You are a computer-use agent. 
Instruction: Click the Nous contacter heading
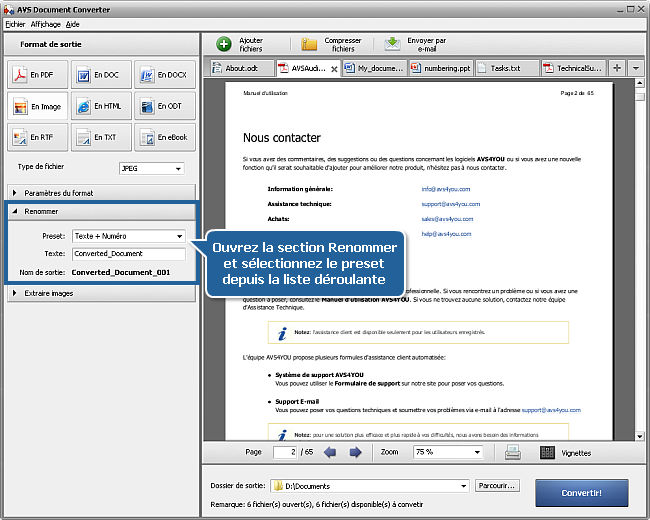[282, 138]
